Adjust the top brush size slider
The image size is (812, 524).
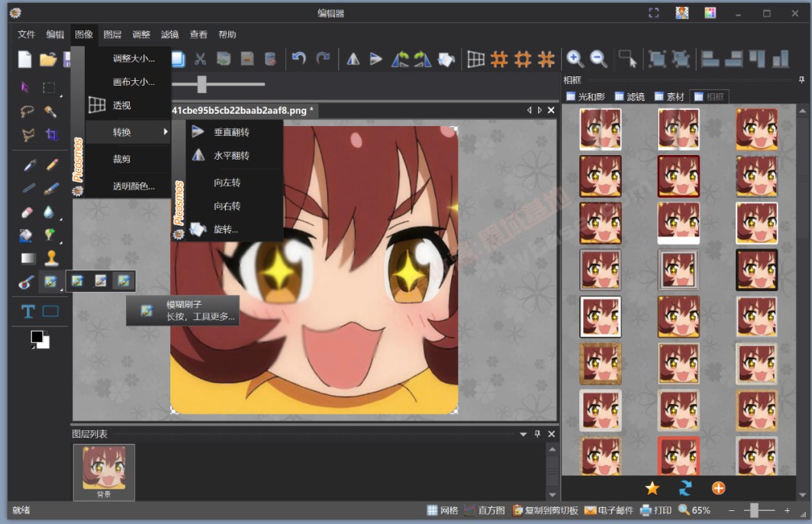pyautogui.click(x=201, y=84)
